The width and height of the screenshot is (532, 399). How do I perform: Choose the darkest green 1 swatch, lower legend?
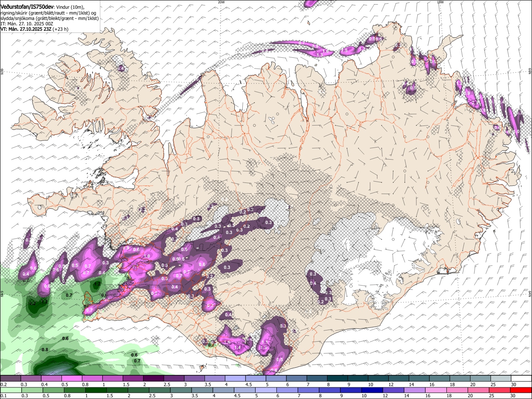tap(96, 390)
